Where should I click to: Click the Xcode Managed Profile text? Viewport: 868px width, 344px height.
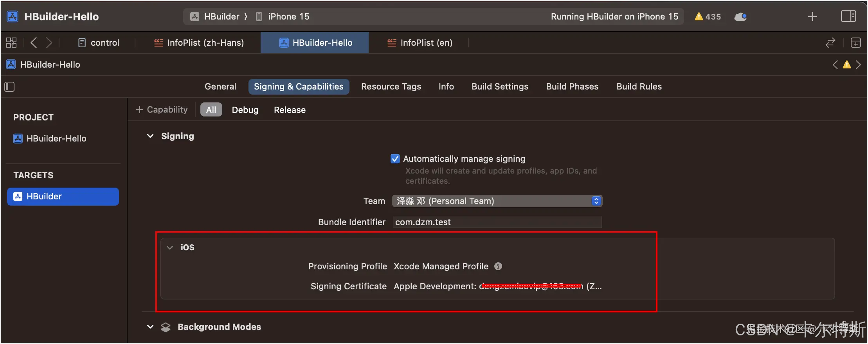click(441, 266)
